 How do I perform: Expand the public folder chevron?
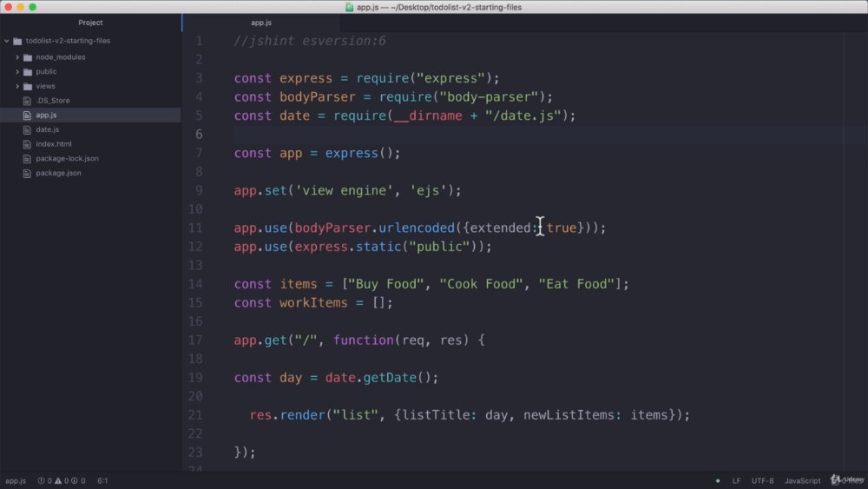(17, 71)
